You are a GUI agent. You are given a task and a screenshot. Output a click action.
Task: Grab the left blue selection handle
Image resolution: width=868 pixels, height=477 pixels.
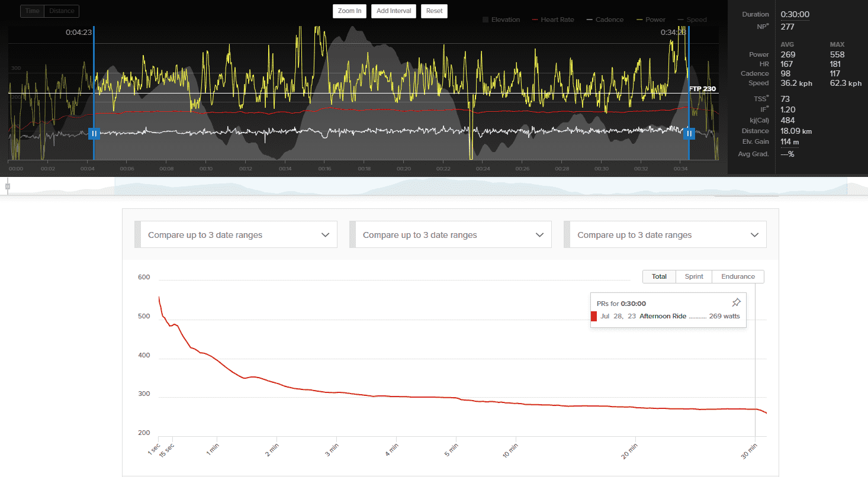[94, 134]
